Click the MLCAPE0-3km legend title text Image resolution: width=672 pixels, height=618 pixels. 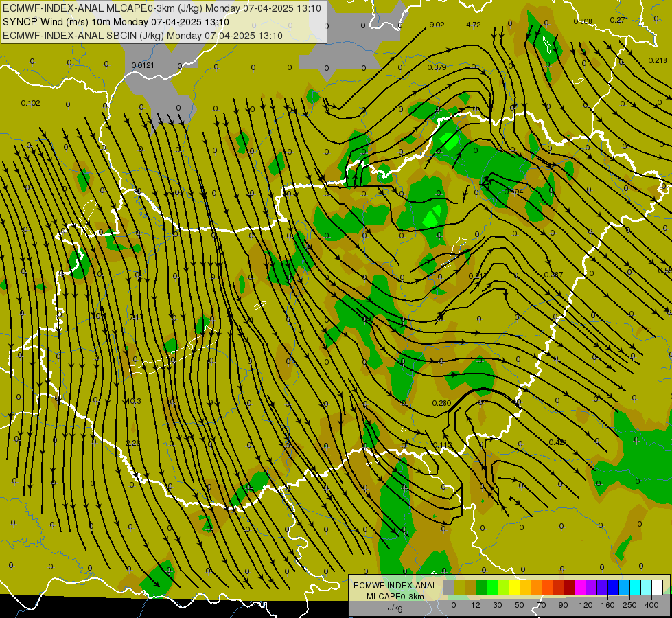395,596
